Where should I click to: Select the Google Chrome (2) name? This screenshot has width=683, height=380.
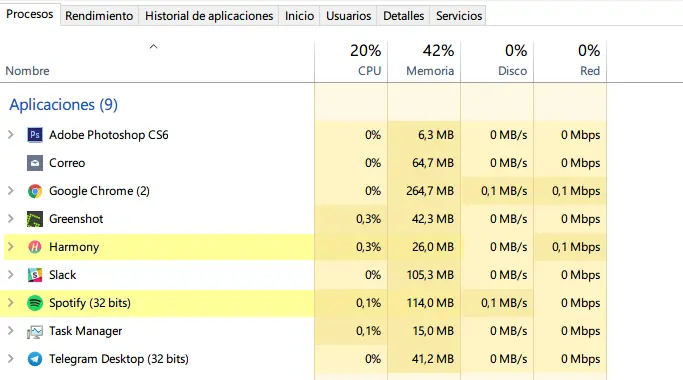99,191
